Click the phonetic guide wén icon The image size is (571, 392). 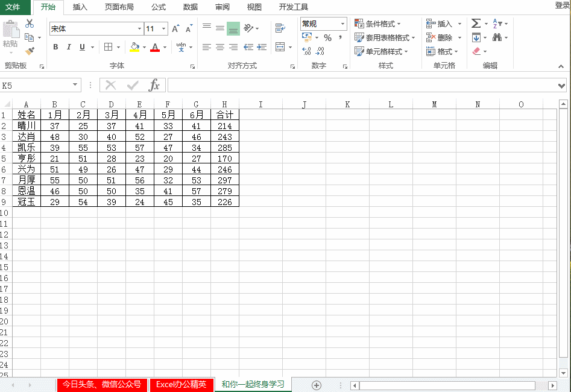(181, 46)
